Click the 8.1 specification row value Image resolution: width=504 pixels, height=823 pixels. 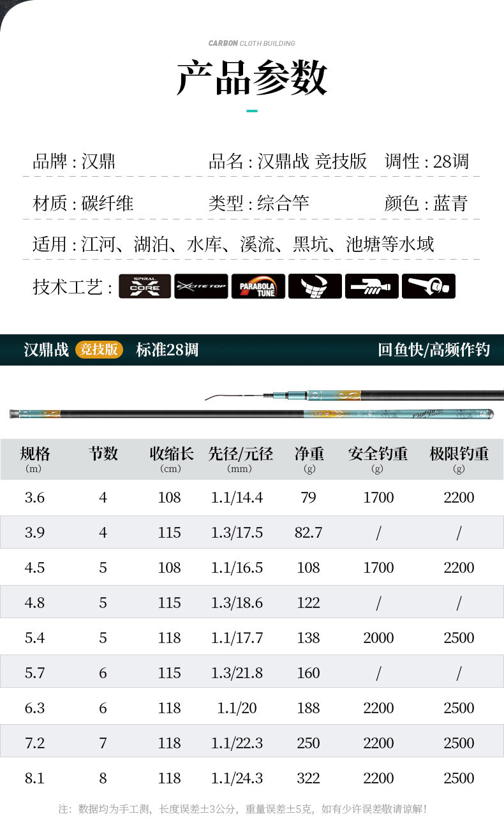(x=34, y=778)
